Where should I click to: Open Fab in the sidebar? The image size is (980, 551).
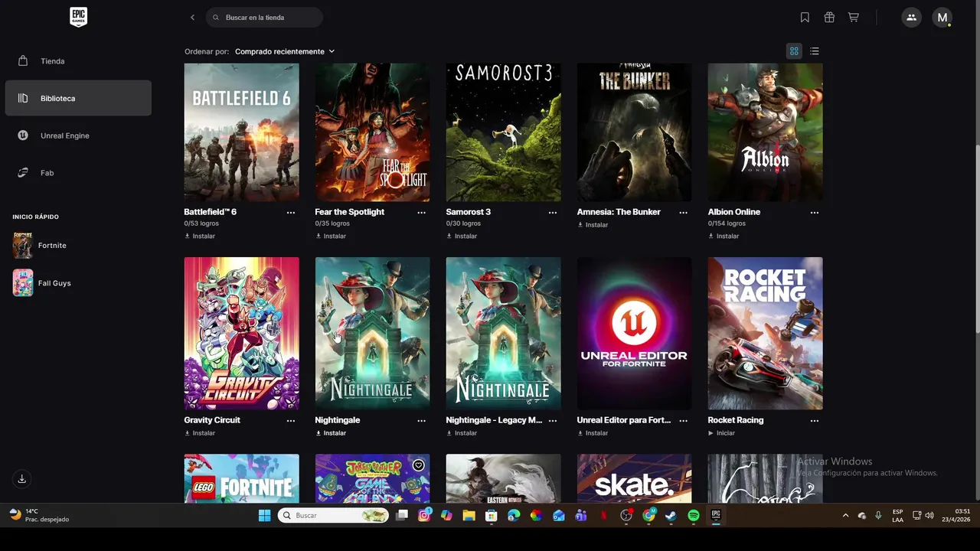(x=78, y=173)
